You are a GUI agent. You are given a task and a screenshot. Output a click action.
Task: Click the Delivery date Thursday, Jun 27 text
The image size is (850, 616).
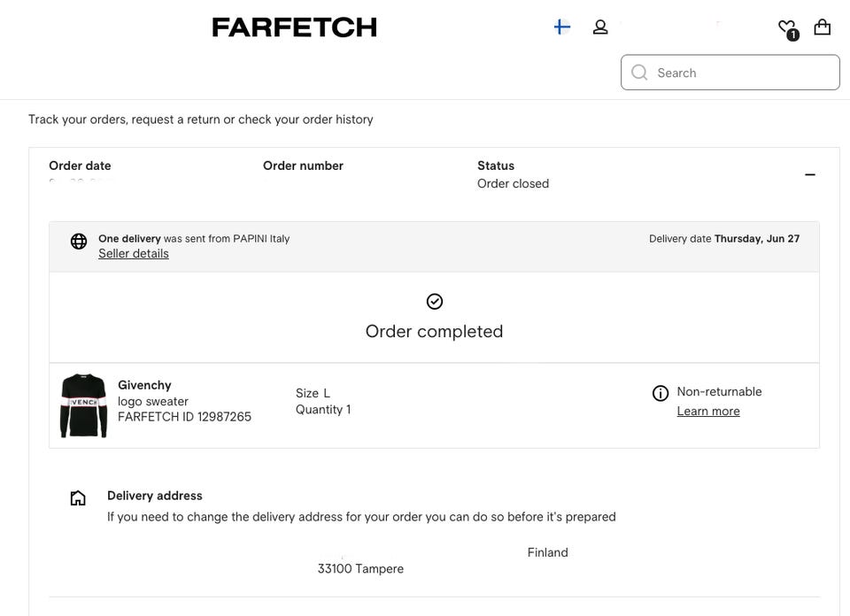(724, 239)
